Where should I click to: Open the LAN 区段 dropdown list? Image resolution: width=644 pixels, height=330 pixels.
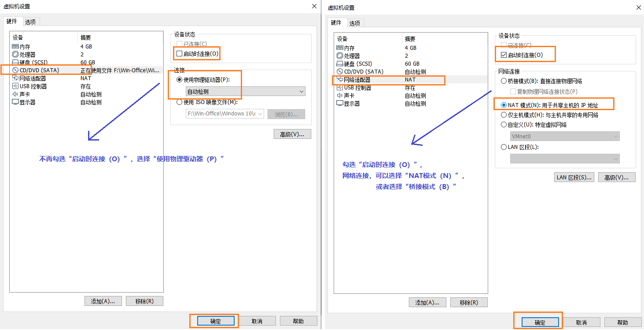(565, 159)
